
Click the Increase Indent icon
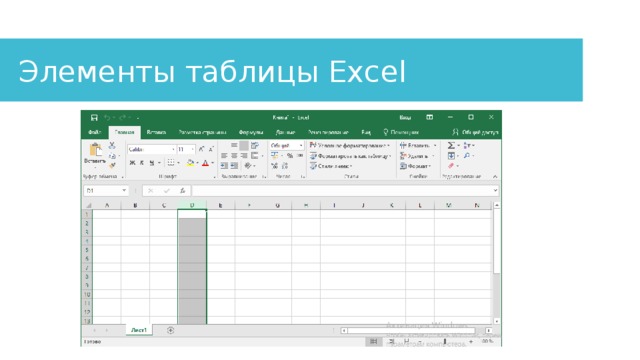[x=234, y=166]
